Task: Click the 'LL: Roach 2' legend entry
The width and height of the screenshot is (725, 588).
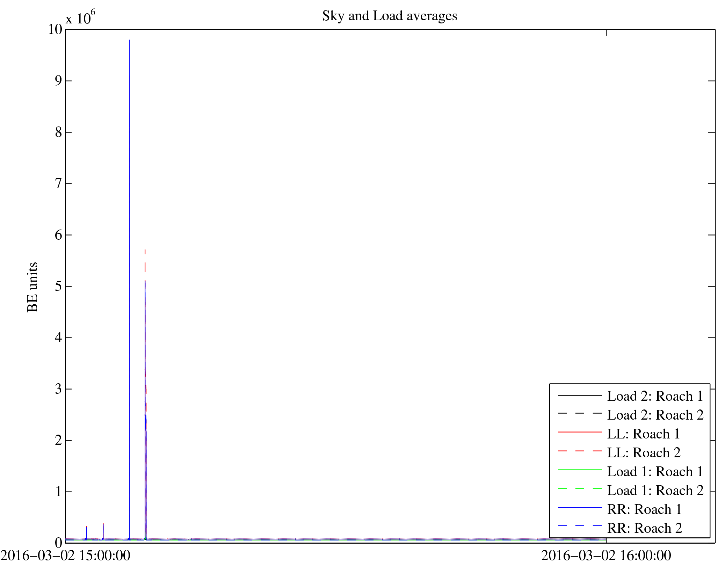Action: pyautogui.click(x=643, y=452)
